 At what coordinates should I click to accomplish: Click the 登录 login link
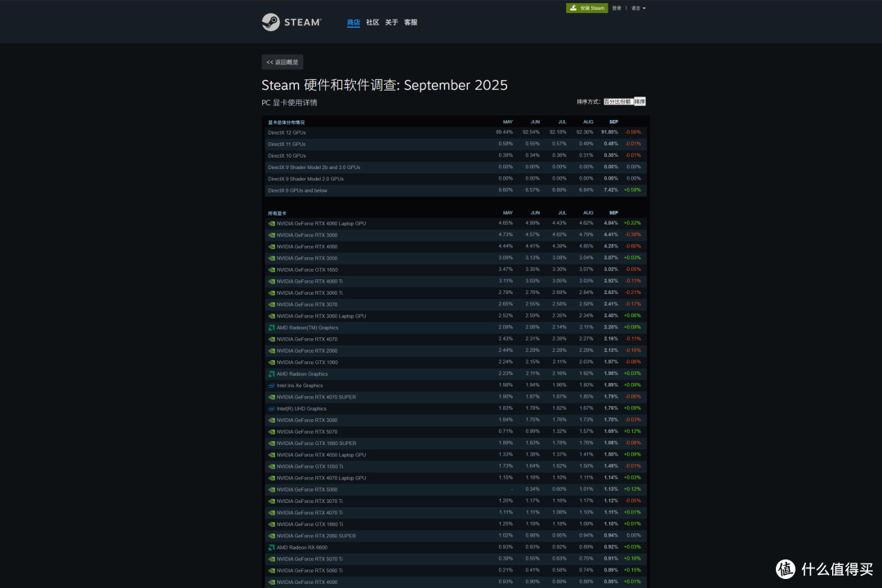coord(617,8)
